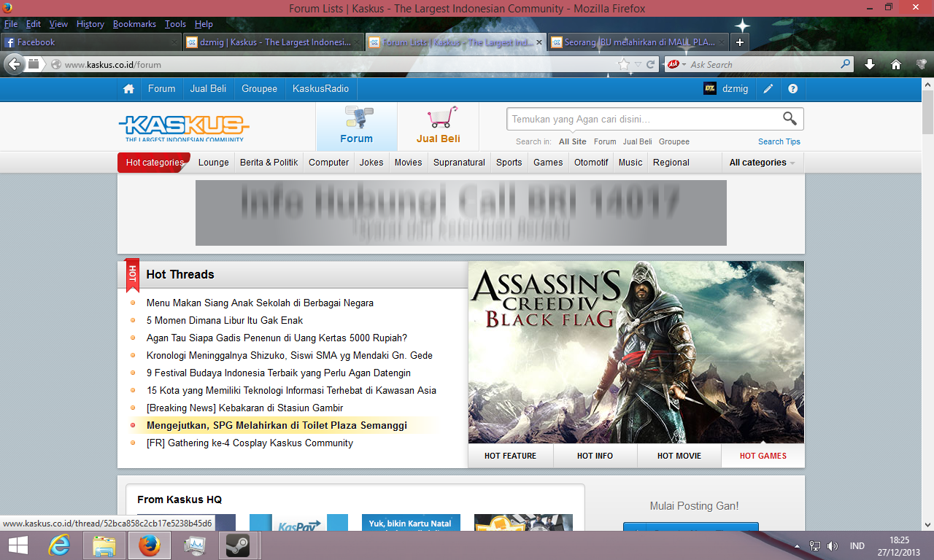Show hidden tray icons arrow
934x560 pixels.
click(798, 545)
